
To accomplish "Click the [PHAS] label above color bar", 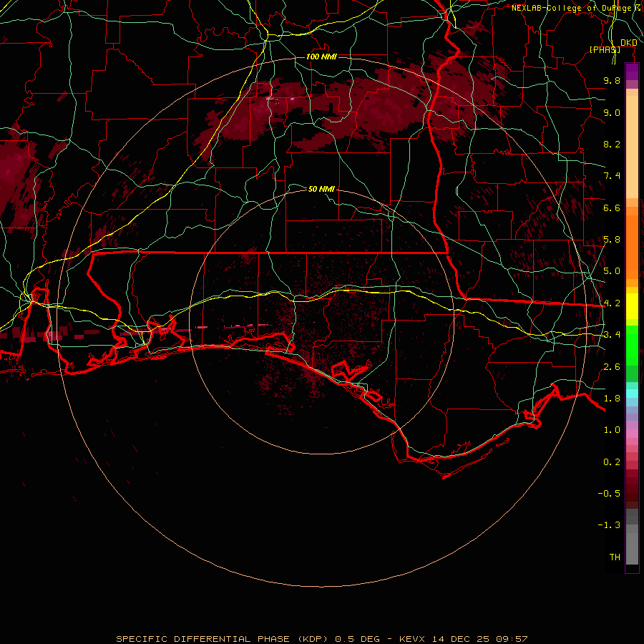I will click(605, 49).
